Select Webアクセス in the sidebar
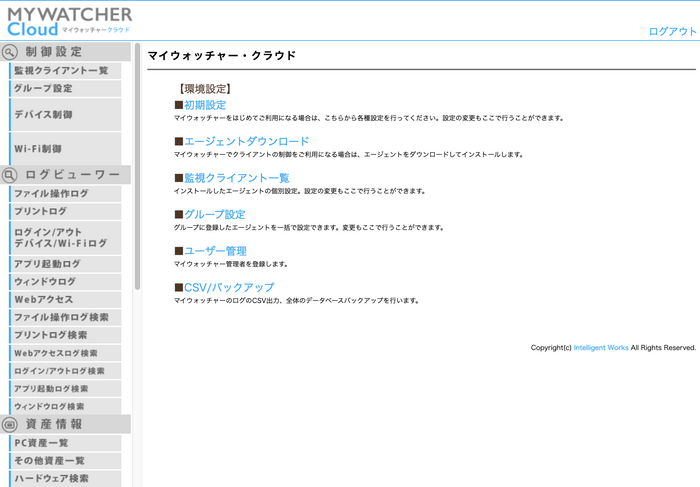700x487 pixels. click(43, 299)
